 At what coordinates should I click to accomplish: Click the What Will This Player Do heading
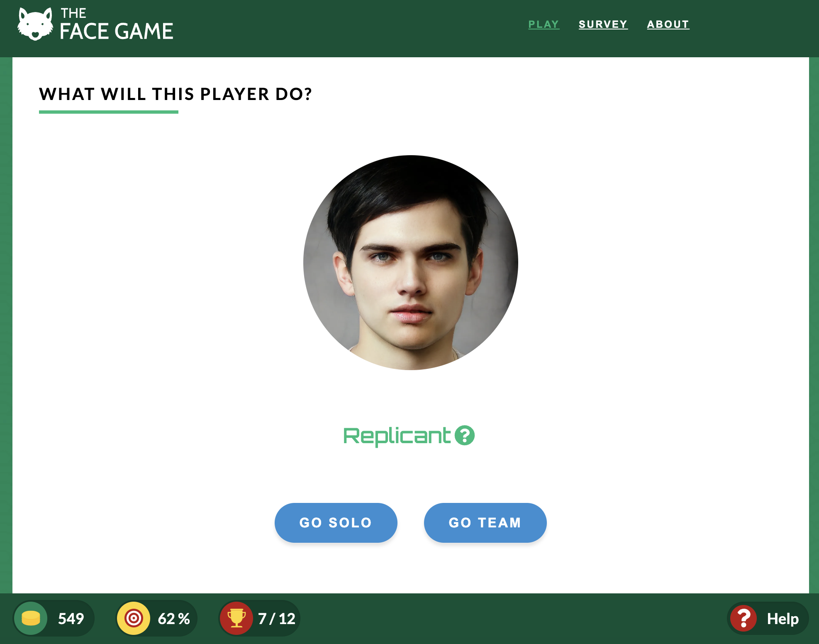point(175,94)
